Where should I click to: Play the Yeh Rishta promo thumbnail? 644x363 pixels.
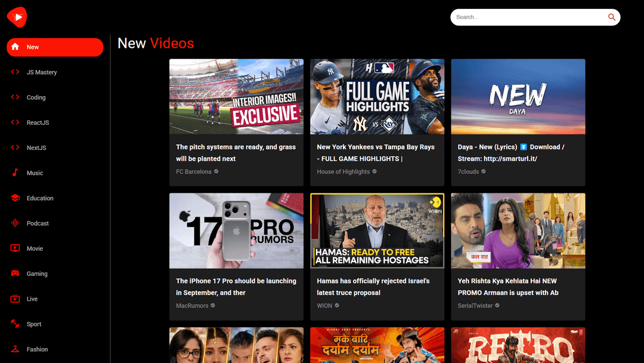tap(518, 230)
